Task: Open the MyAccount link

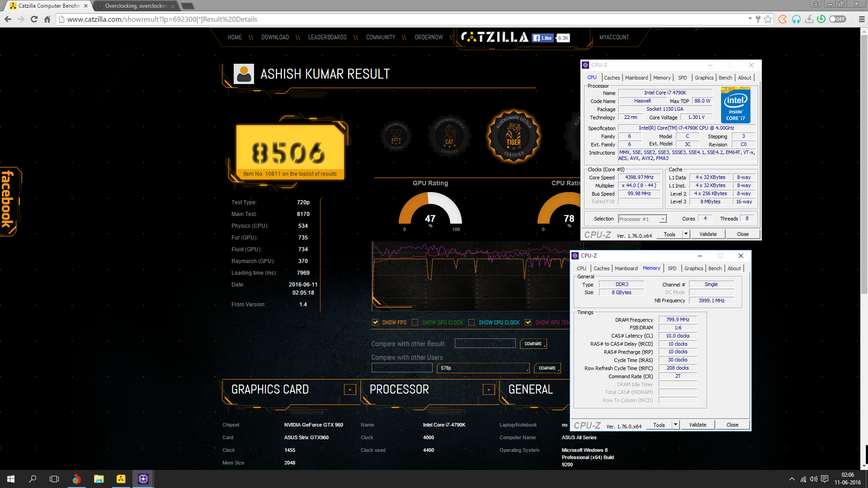Action: pyautogui.click(x=614, y=38)
